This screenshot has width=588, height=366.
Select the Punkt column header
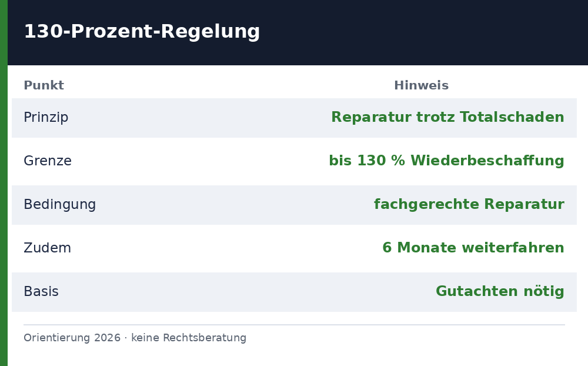point(44,85)
